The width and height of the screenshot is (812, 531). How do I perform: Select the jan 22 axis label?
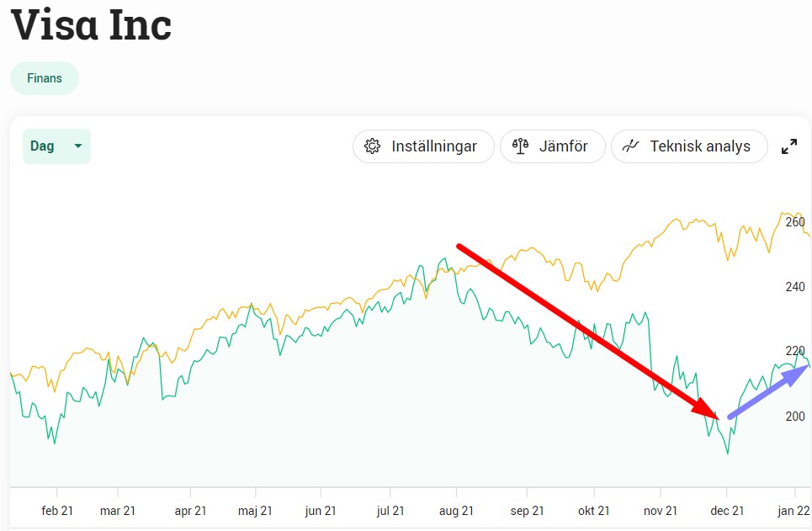pyautogui.click(x=794, y=510)
